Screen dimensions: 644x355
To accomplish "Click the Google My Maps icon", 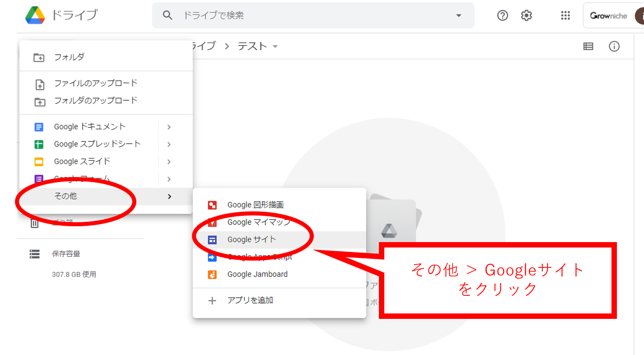I will point(212,222).
